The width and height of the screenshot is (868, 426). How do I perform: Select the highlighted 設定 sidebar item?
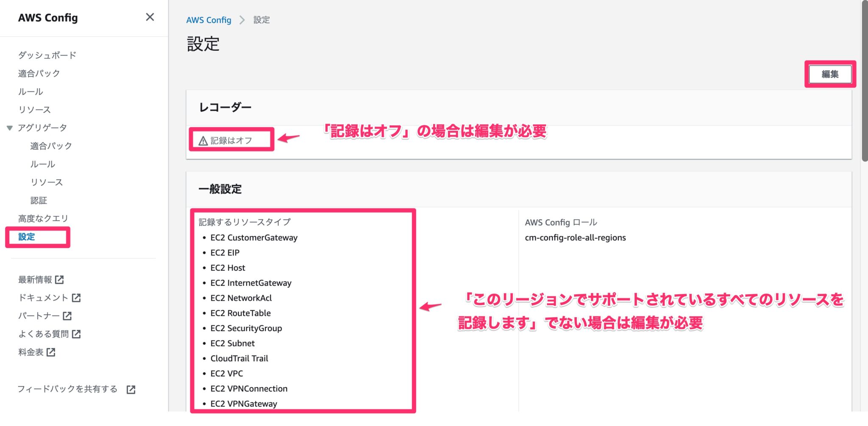point(26,237)
